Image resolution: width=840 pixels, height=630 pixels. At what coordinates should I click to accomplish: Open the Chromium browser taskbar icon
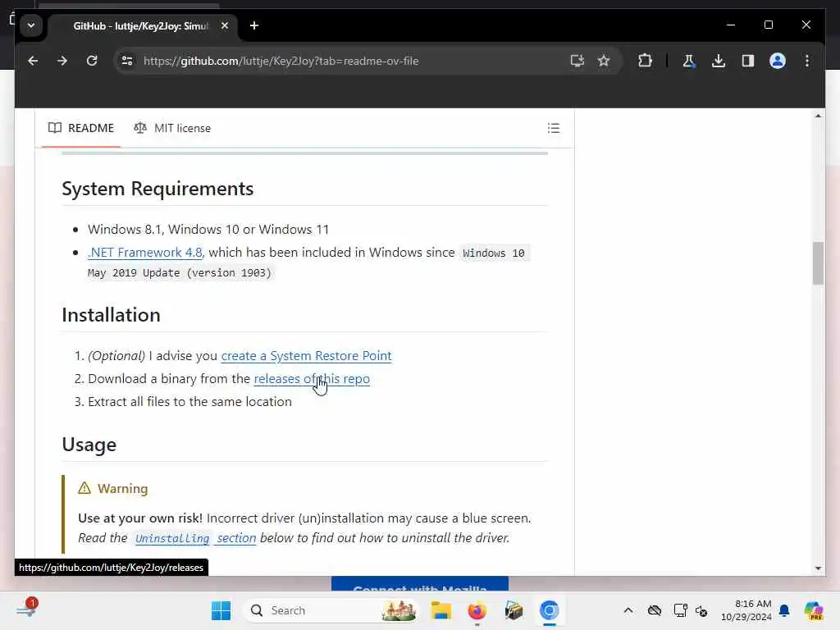pos(549,610)
